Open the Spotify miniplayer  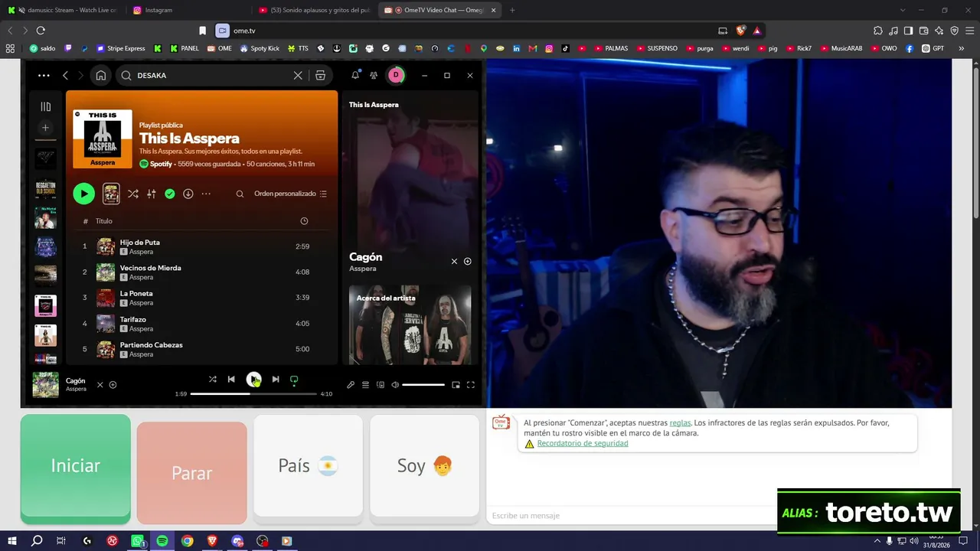click(x=456, y=385)
